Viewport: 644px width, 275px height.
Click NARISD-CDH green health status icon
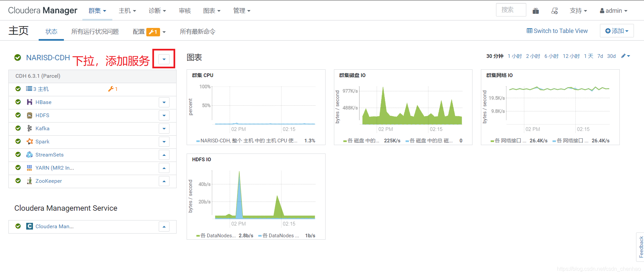[x=18, y=58]
